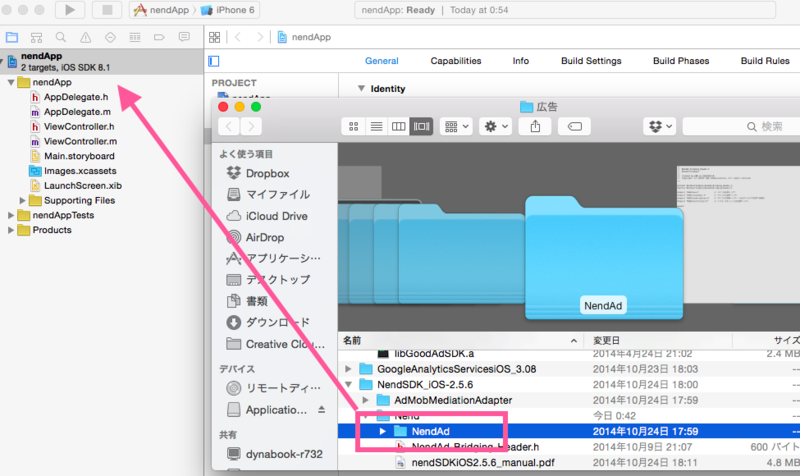The width and height of the screenshot is (800, 476).
Task: Expand GoogleAnalyticsServicesiOS_3.08 folder in Finder
Action: click(x=348, y=369)
